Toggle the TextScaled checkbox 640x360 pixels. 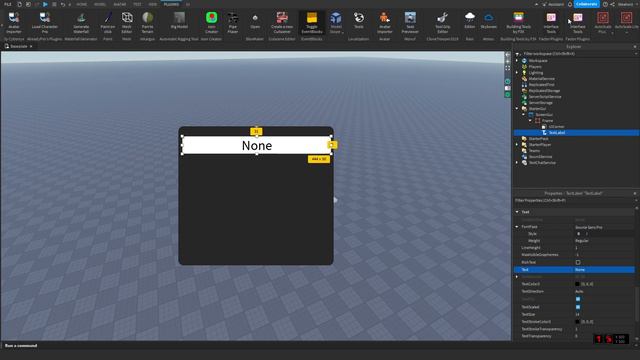(578, 307)
